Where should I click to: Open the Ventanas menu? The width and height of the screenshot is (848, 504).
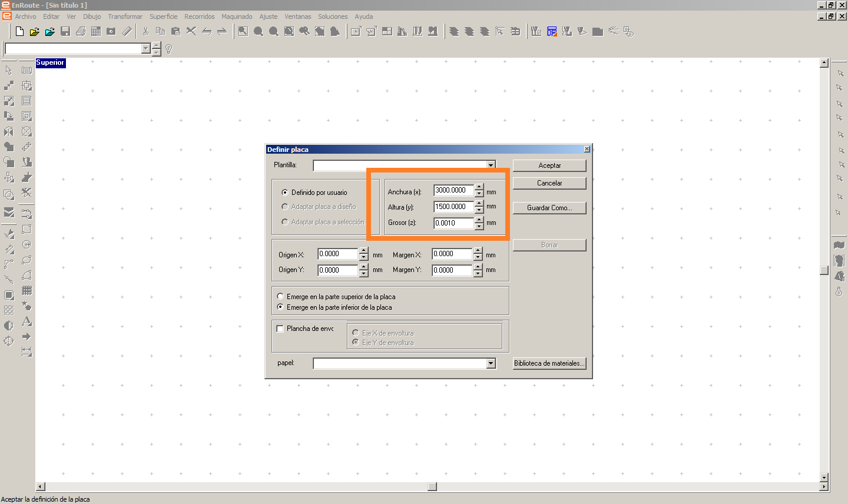pyautogui.click(x=297, y=16)
